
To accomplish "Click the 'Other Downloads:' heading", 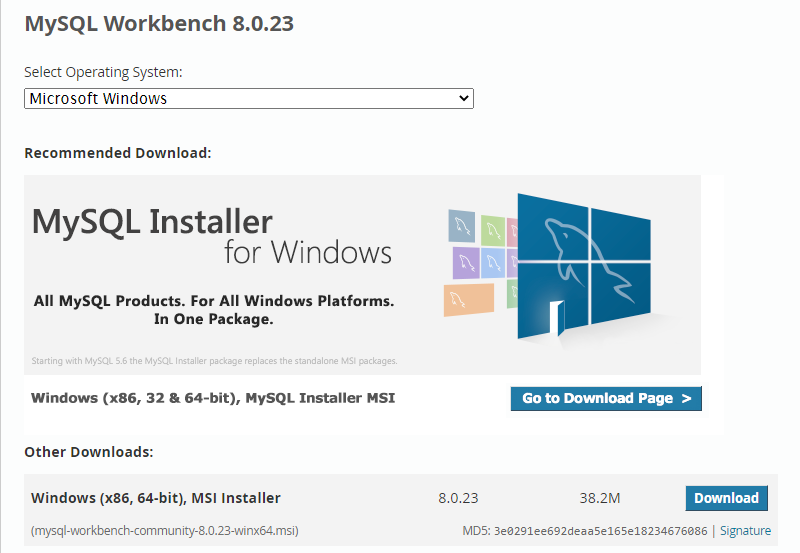I will click(x=89, y=452).
